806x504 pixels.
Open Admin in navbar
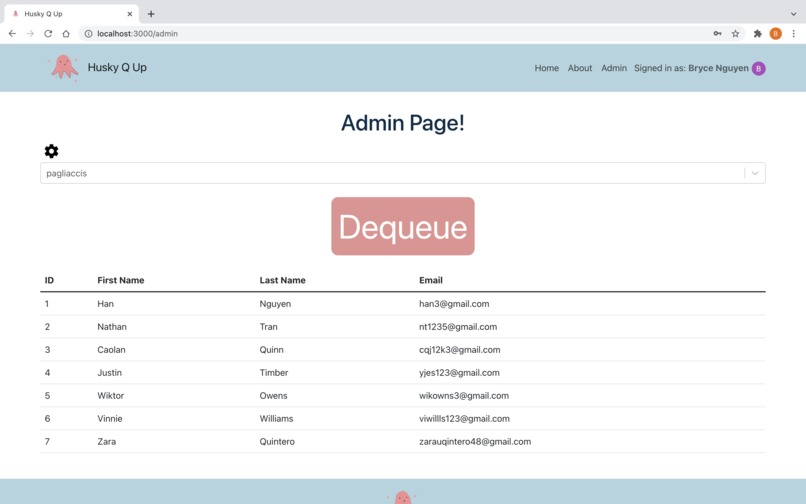click(x=614, y=68)
